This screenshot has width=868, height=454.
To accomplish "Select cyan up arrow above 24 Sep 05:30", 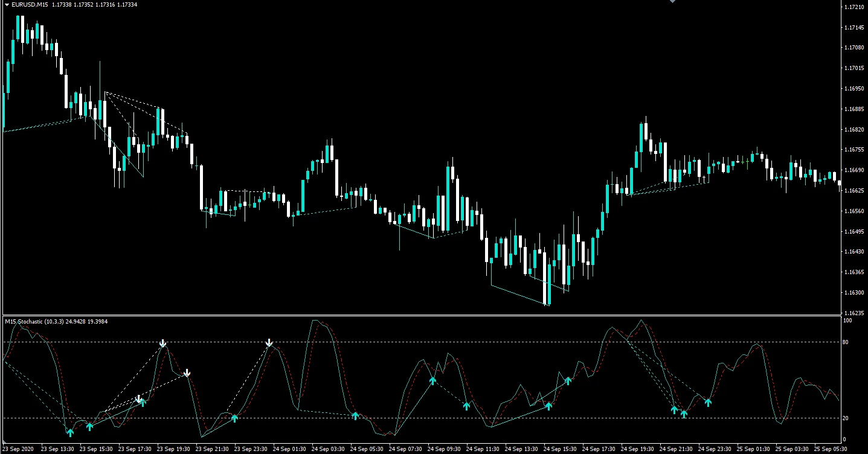I will pyautogui.click(x=355, y=415).
